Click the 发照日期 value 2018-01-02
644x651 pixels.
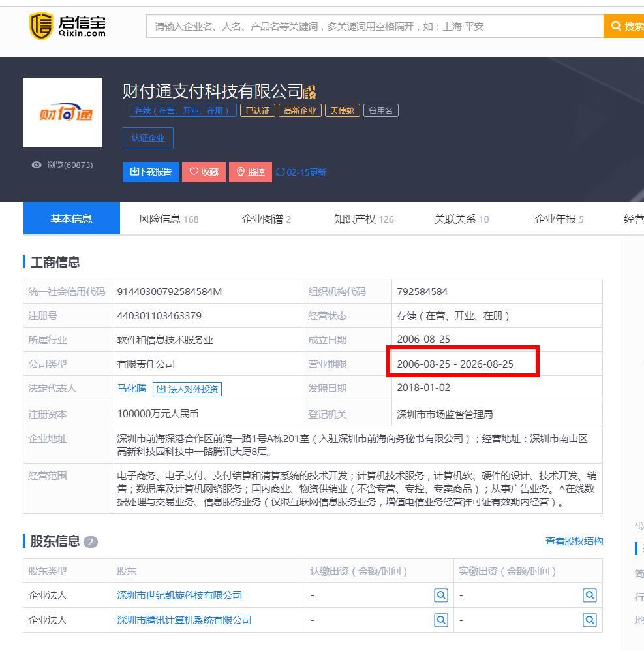[423, 387]
